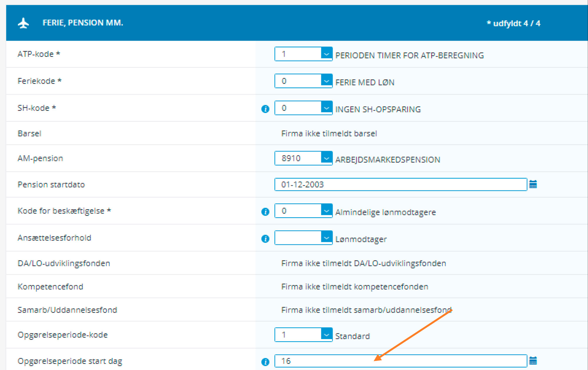Viewport: 588px width, 370px height.
Task: Click the udfyldt 4 / 4 status text
Action: pos(514,24)
